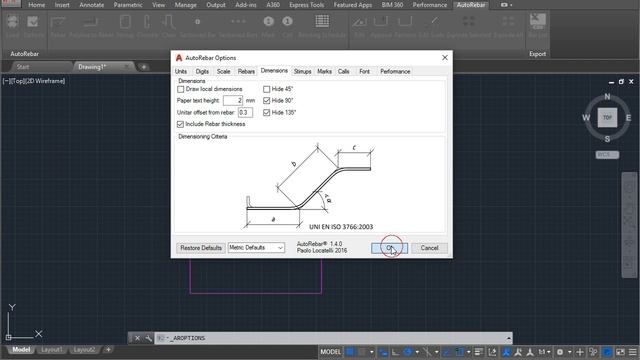Expand command line history arrow
Viewport: 640px width, 360px height.
[509, 338]
